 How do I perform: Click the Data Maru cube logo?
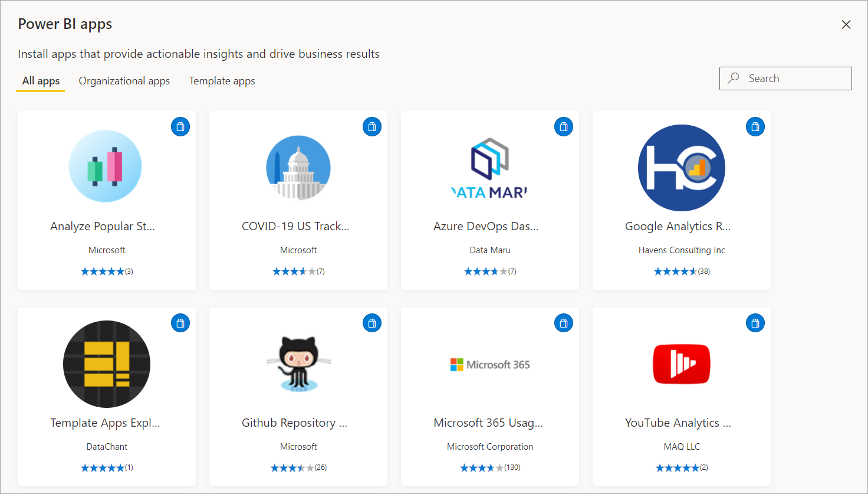tap(489, 167)
